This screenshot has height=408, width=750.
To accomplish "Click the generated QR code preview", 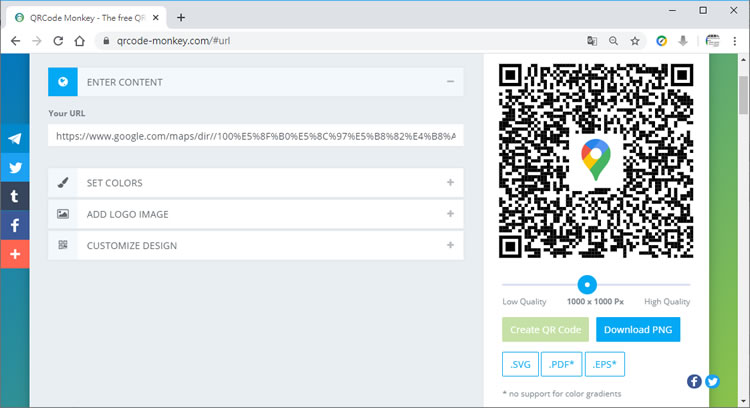I will click(x=596, y=161).
